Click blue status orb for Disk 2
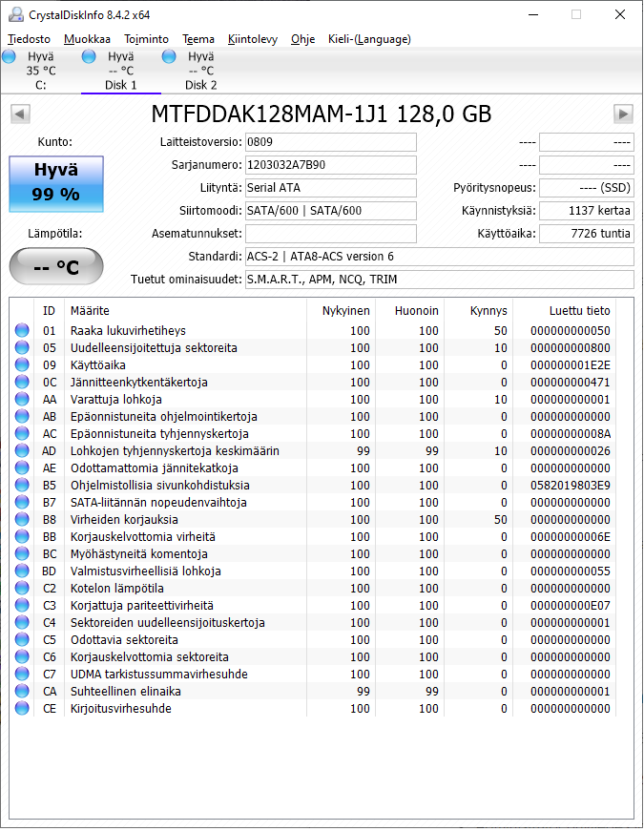 169,56
